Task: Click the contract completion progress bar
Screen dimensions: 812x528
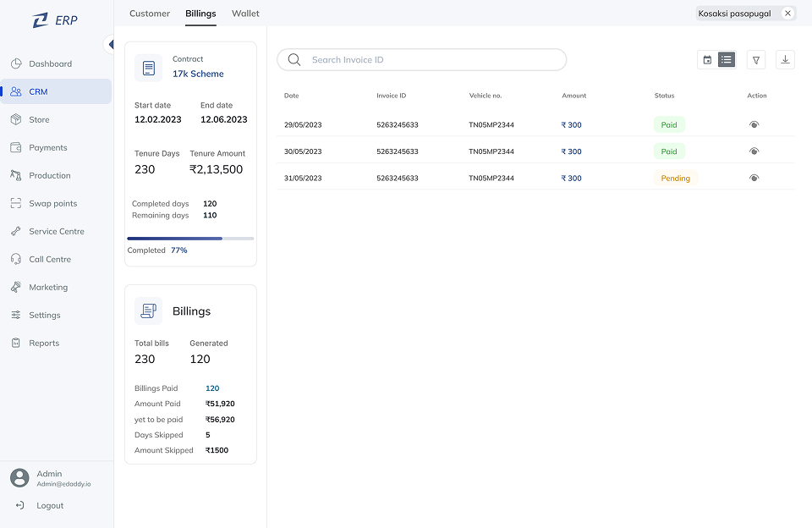Action: [190, 239]
